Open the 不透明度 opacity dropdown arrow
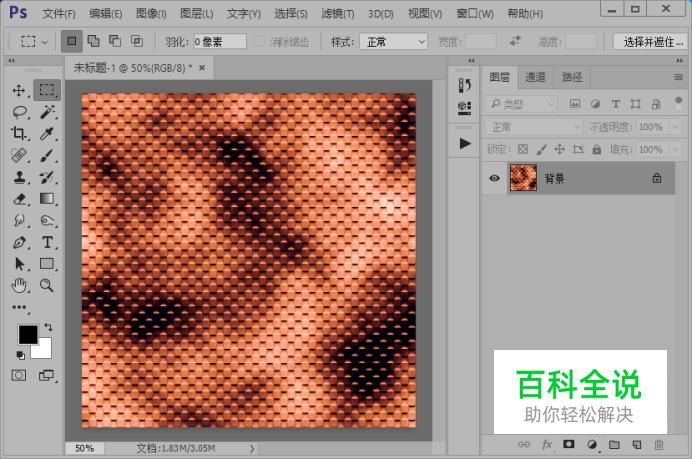Viewport: 692px width, 459px height. pyautogui.click(x=675, y=127)
